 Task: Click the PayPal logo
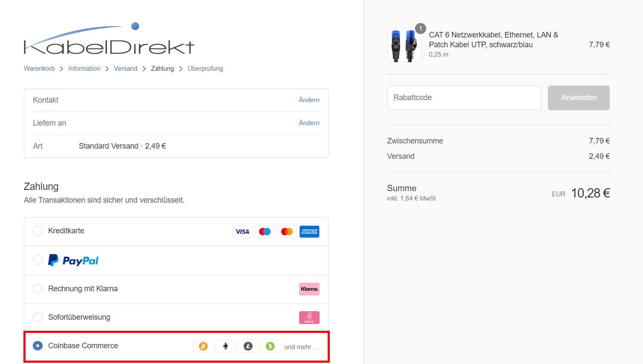73,260
